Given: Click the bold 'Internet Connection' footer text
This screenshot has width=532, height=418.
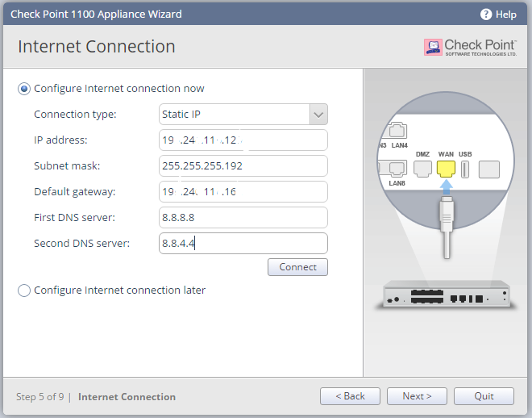Looking at the screenshot, I should 127,396.
